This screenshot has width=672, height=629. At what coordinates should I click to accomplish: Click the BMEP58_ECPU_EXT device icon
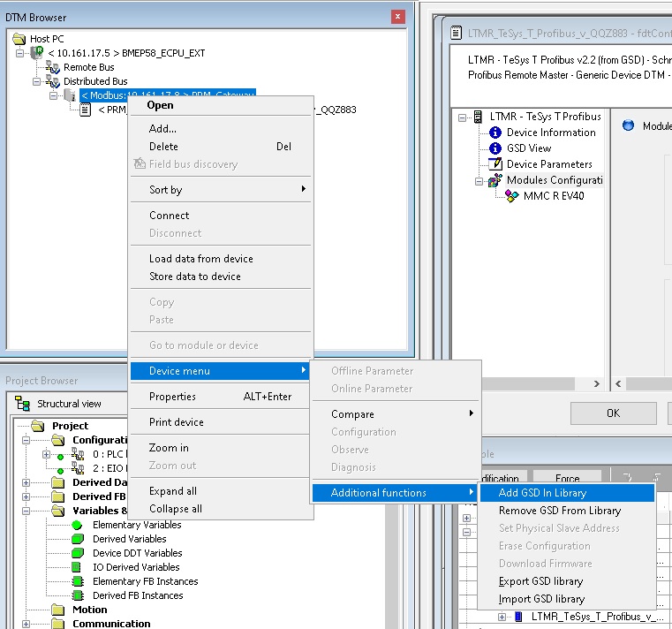(x=37, y=53)
